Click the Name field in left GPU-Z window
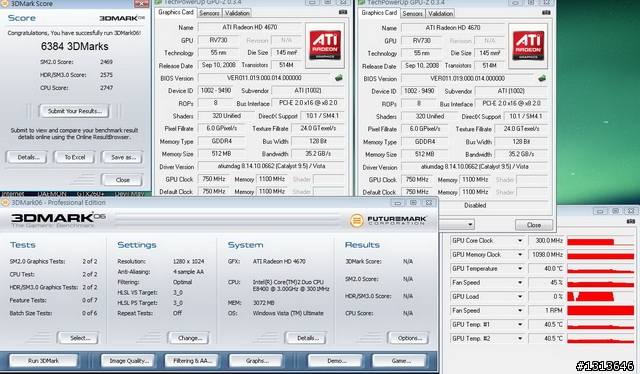 249,27
